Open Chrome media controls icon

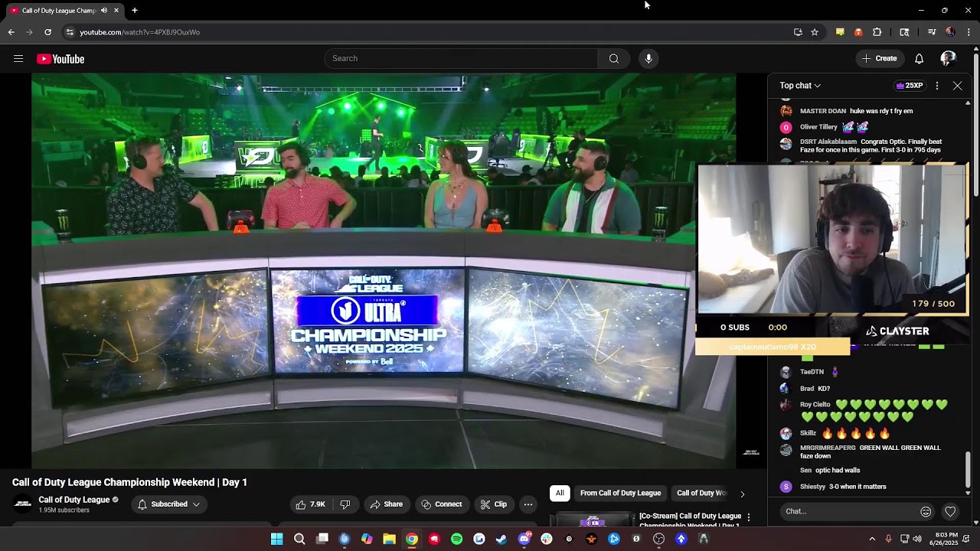pyautogui.click(x=932, y=32)
